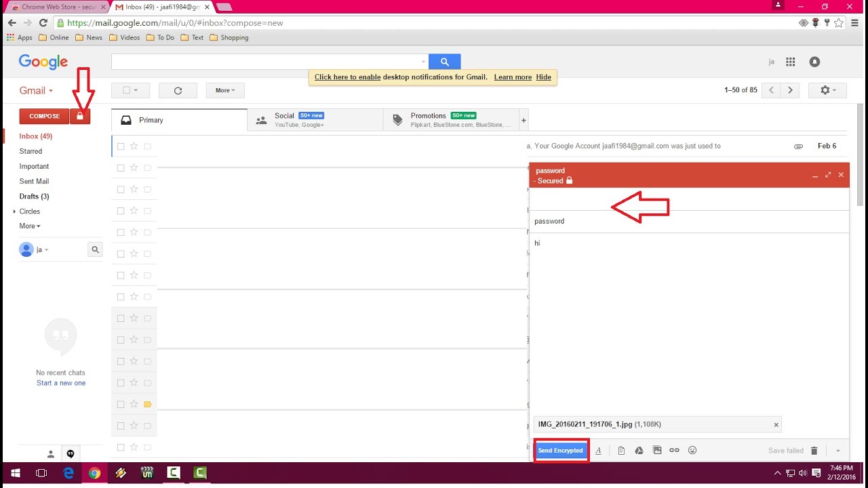
Task: Start a new one chat link
Action: point(61,384)
